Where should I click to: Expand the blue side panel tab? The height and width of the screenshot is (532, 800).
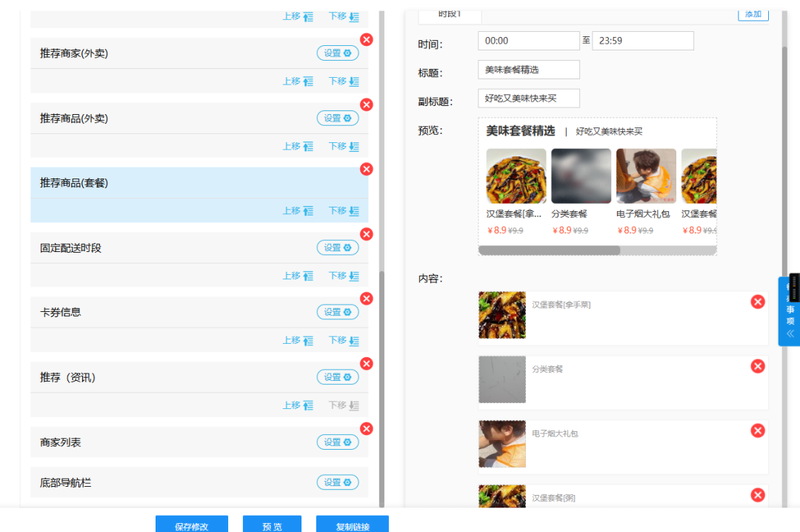790,313
